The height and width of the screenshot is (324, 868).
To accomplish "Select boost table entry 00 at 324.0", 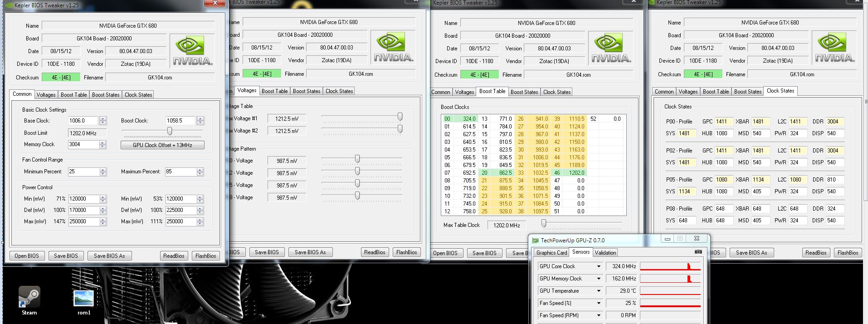I will click(460, 119).
